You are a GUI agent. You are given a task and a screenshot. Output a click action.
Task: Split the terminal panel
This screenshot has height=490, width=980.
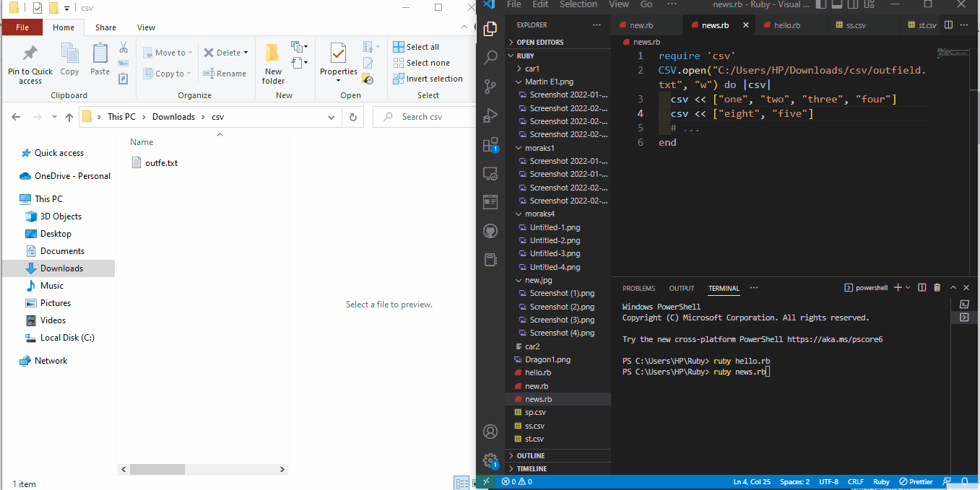coord(922,287)
